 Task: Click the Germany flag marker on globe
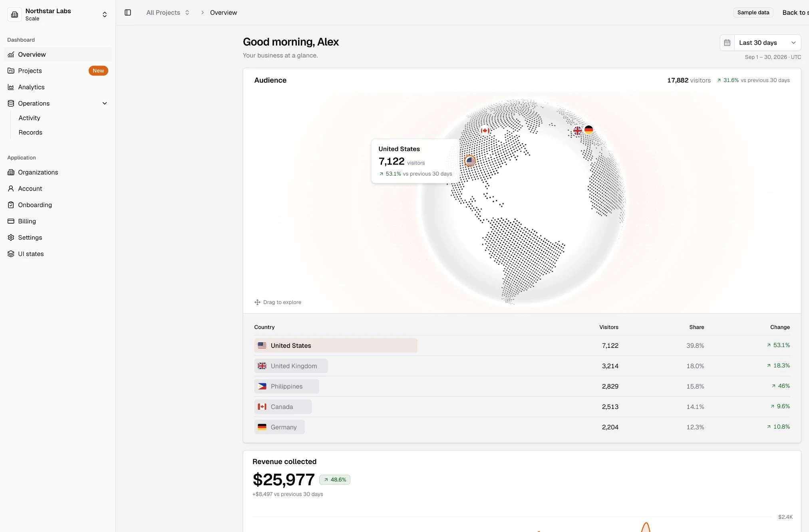[x=588, y=130]
